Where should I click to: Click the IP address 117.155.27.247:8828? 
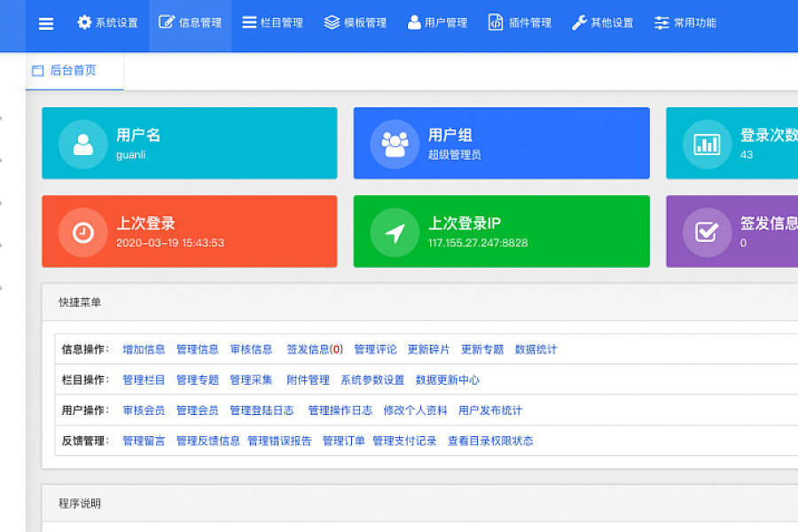click(x=478, y=243)
